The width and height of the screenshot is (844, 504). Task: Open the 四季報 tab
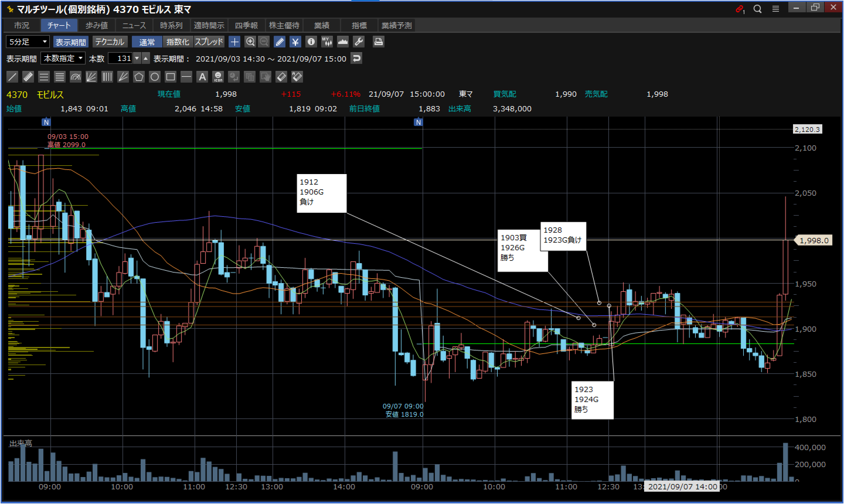tap(246, 25)
